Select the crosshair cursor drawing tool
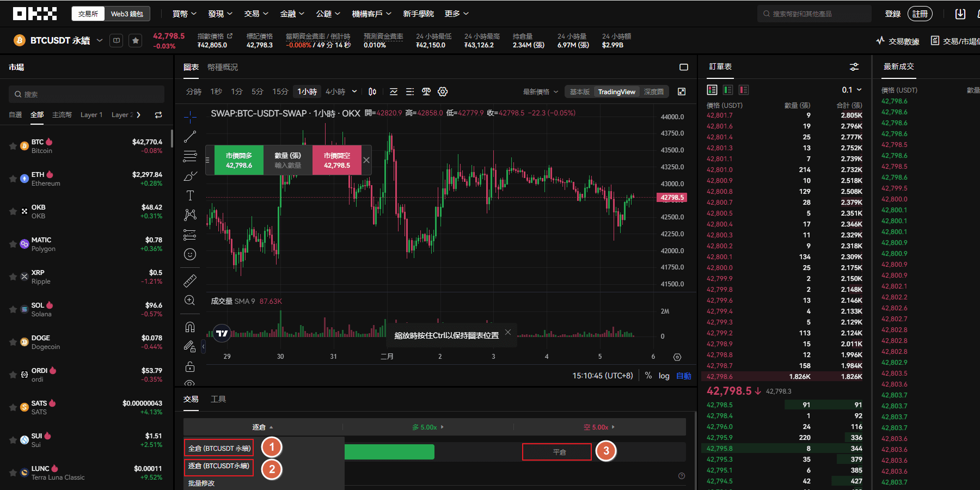Image resolution: width=980 pixels, height=490 pixels. click(x=190, y=117)
